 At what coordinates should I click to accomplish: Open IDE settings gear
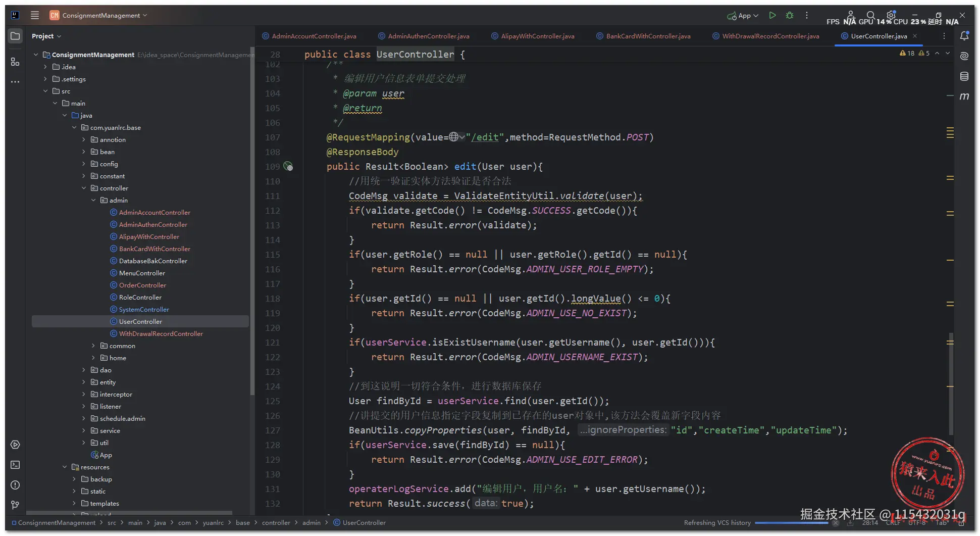click(891, 15)
